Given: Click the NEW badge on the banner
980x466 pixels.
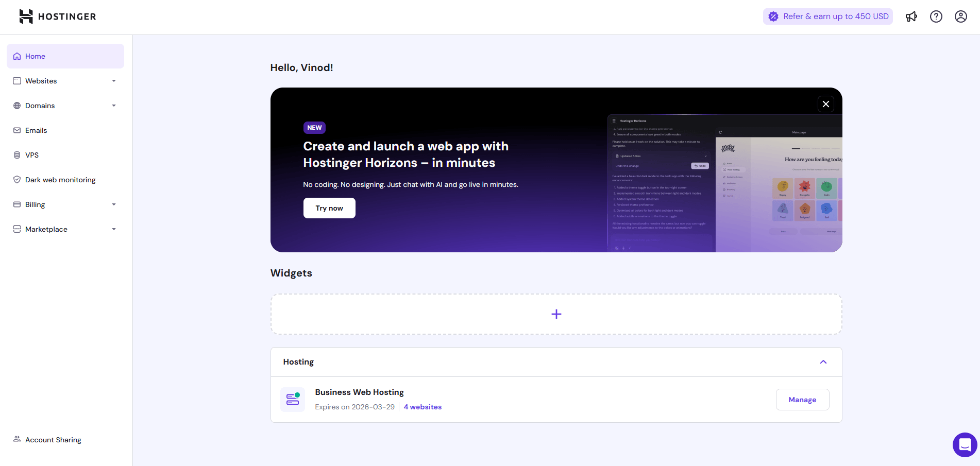Looking at the screenshot, I should (x=314, y=128).
